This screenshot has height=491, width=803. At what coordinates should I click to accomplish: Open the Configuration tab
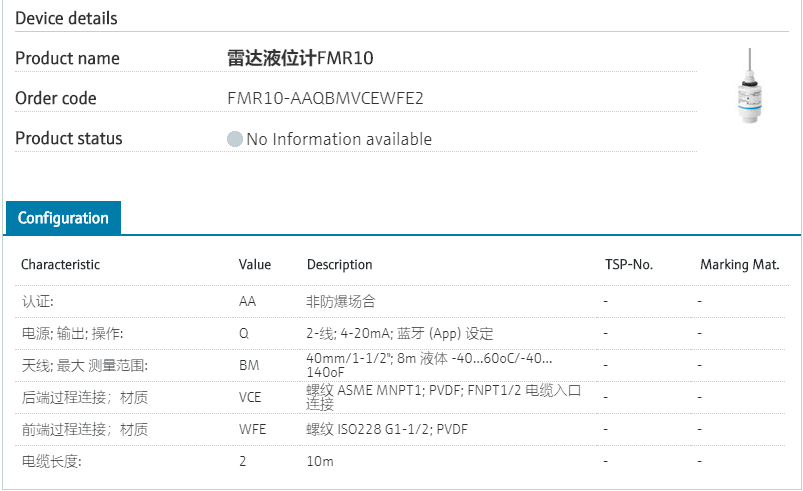coord(63,218)
